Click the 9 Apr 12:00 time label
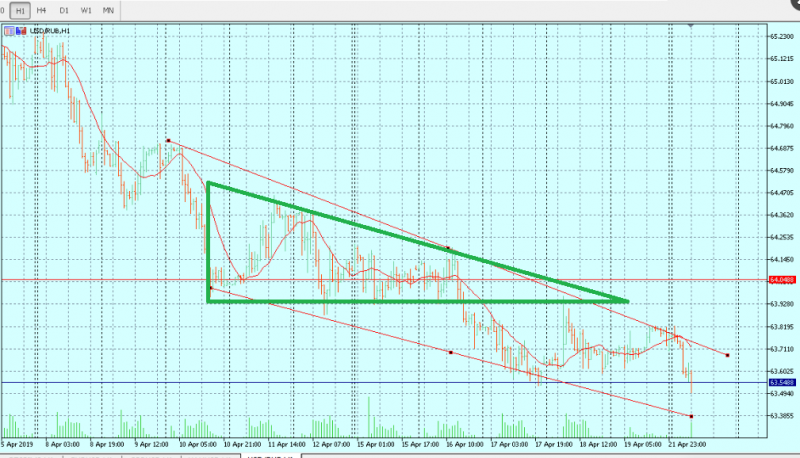800x458 pixels. pos(152,444)
